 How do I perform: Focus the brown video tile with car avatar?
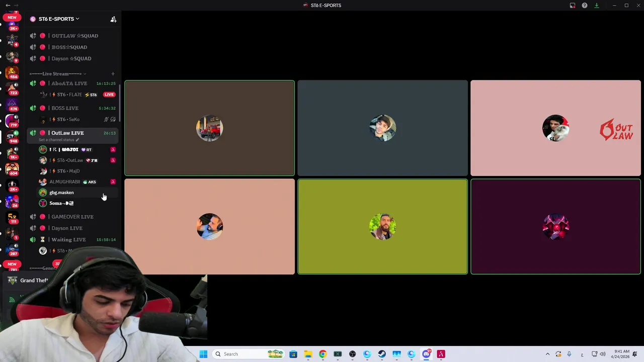point(209,128)
